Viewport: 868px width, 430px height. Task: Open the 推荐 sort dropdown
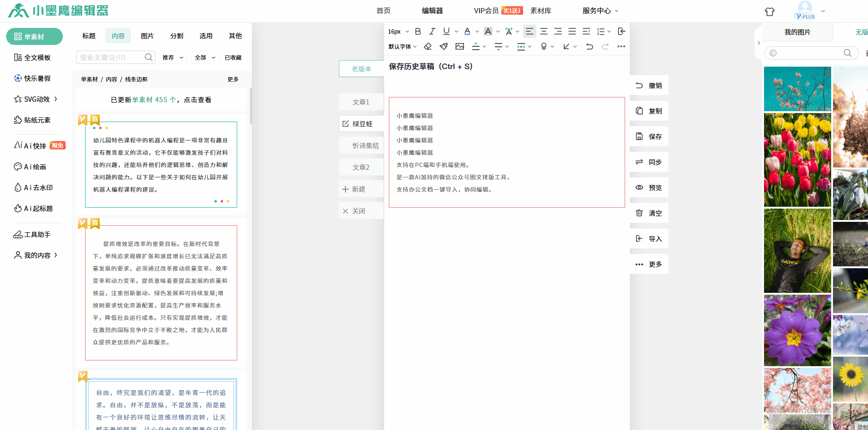pyautogui.click(x=173, y=57)
